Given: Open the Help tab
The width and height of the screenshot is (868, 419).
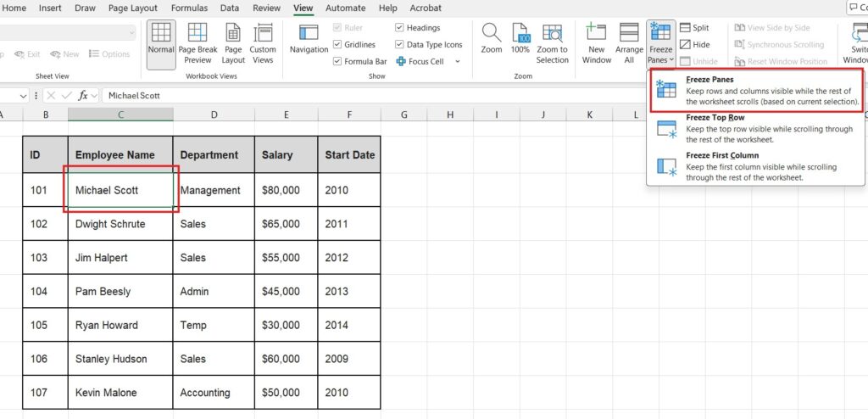Looking at the screenshot, I should (388, 8).
